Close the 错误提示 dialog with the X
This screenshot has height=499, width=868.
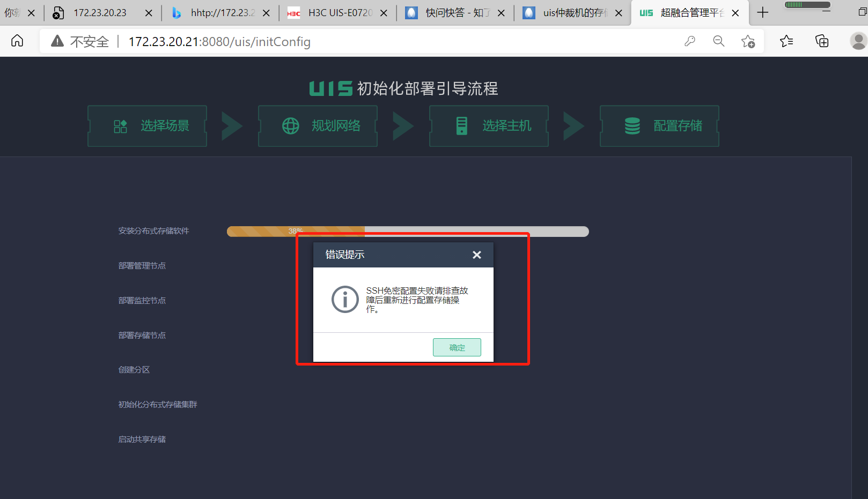pos(477,255)
